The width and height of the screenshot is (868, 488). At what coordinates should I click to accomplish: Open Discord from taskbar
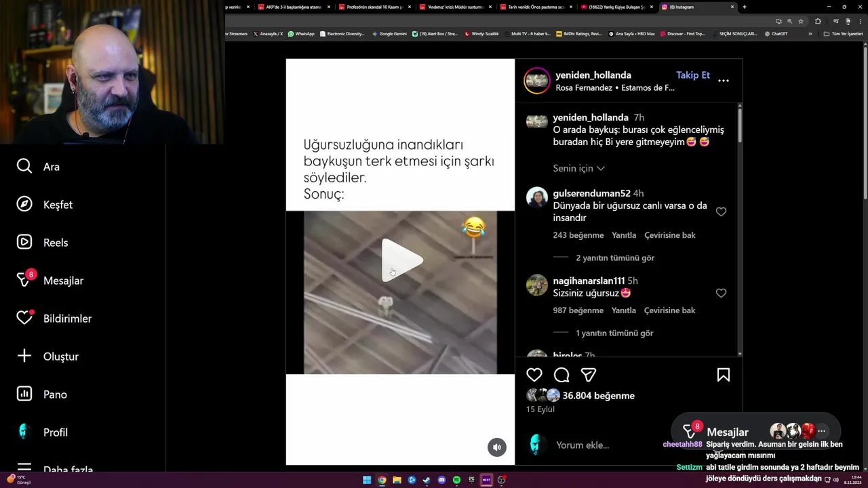pos(441,480)
